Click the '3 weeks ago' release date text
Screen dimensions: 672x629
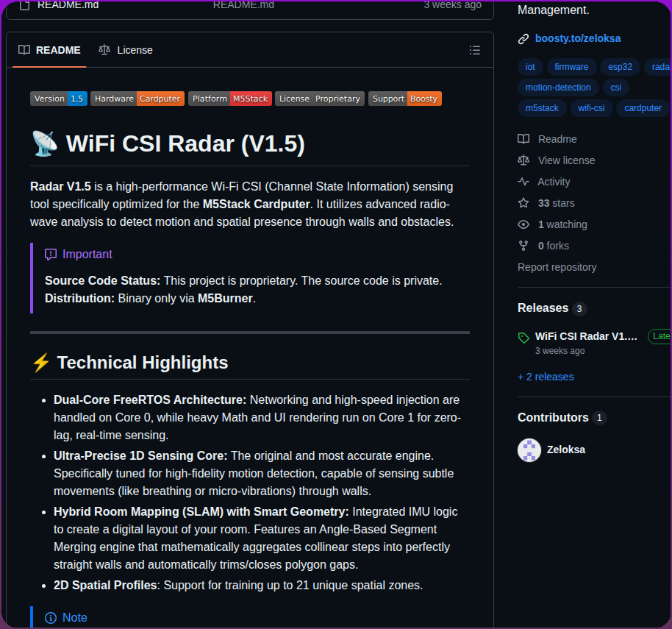pos(560,351)
